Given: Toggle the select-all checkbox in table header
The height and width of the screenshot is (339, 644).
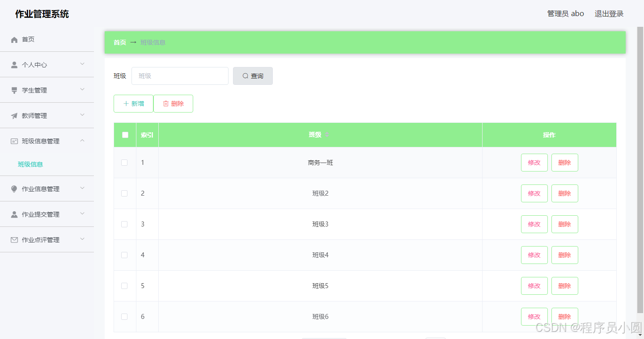Looking at the screenshot, I should pyautogui.click(x=125, y=135).
